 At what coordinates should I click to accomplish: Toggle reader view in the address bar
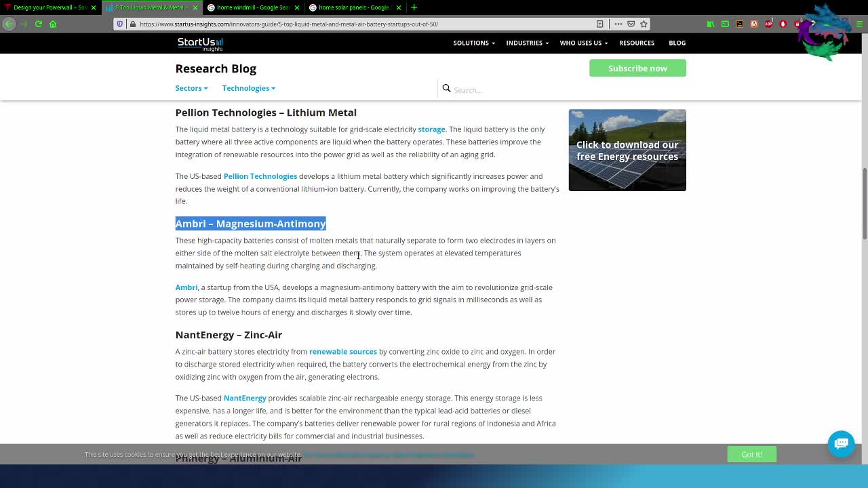pos(600,24)
